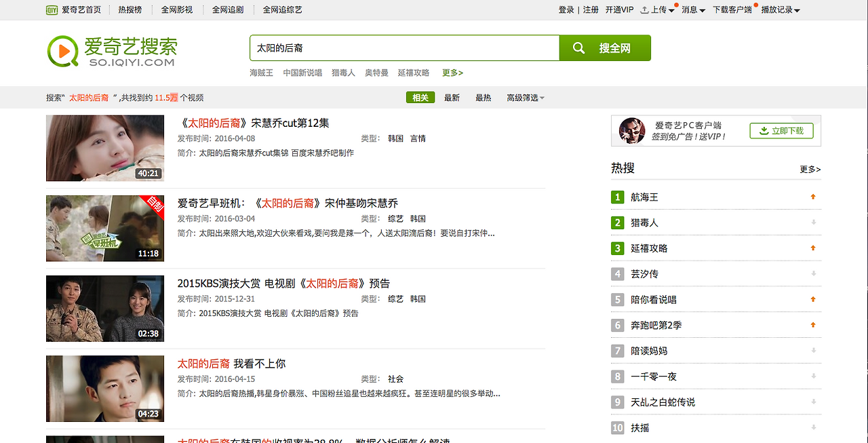Switch sorting to 最新
This screenshot has height=443, width=868.
point(452,98)
